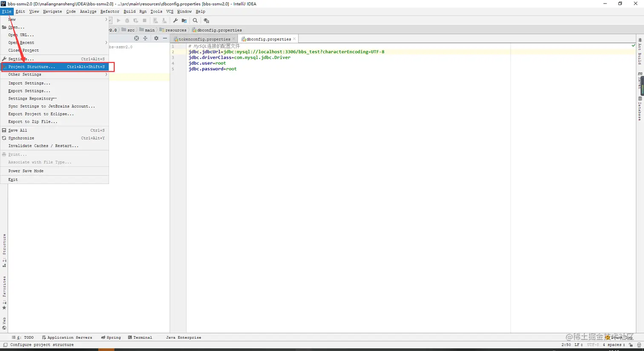This screenshot has height=351, width=644.
Task: Open the 4 spaces indent dropdown
Action: [x=614, y=345]
